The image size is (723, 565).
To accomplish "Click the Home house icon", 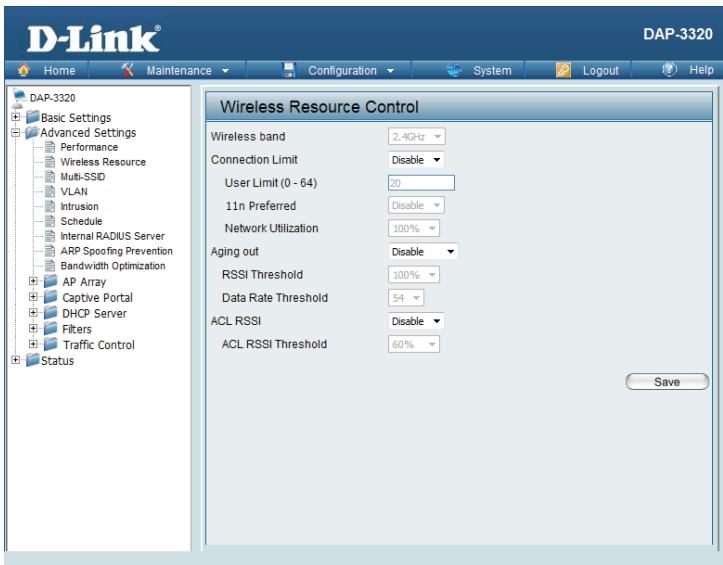I will tap(24, 70).
